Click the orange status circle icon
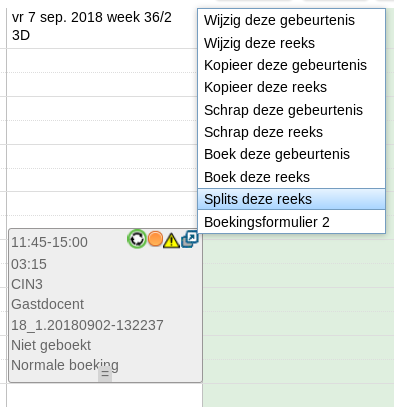The width and height of the screenshot is (394, 408). 155,239
